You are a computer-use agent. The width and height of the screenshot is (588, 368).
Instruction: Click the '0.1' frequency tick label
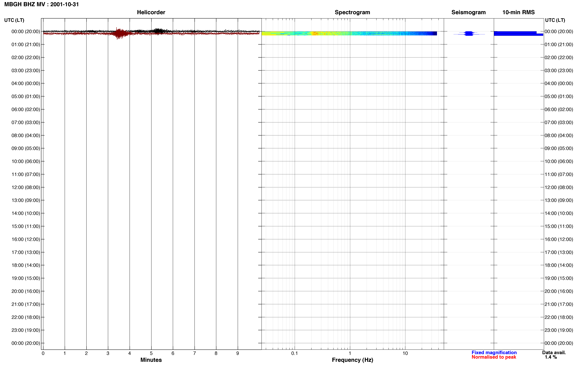295,353
